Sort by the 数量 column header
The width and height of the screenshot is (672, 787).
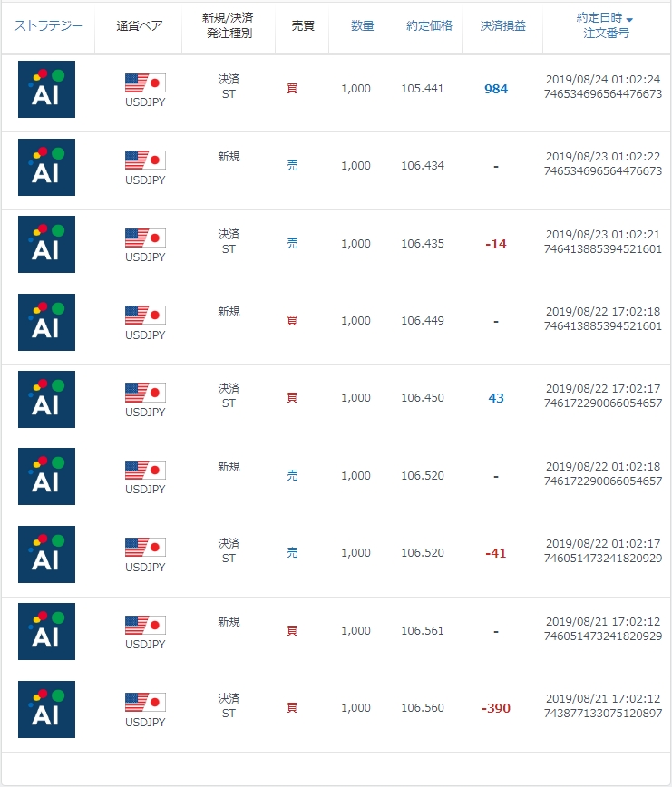362,25
